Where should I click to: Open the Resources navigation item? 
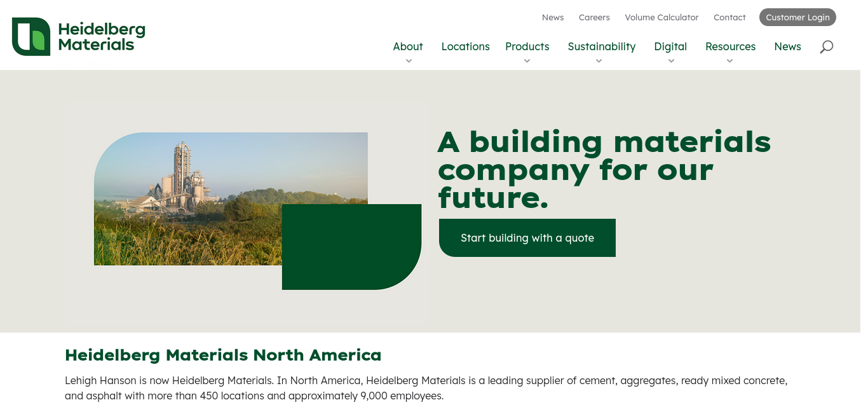click(x=731, y=46)
